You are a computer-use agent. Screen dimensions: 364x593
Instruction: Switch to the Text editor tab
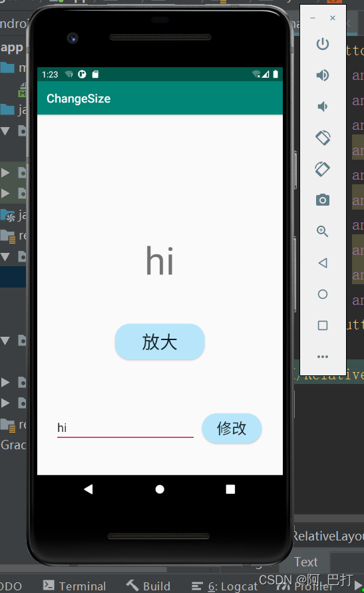pos(305,562)
